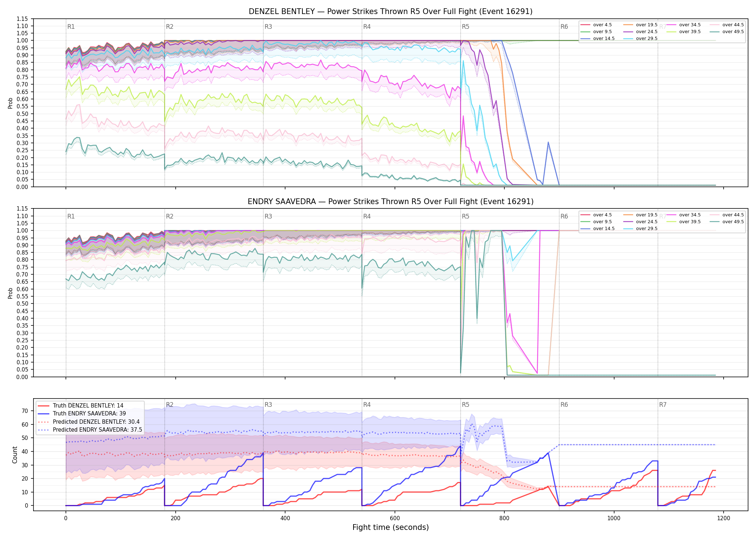Pick 'over 29.5' in the Endry Saavedra chart legend

(x=640, y=229)
